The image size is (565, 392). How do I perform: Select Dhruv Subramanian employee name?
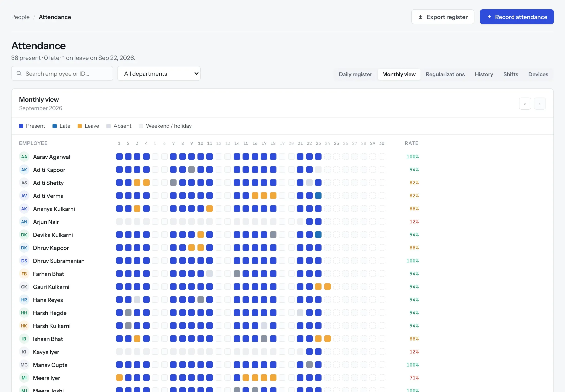point(59,261)
